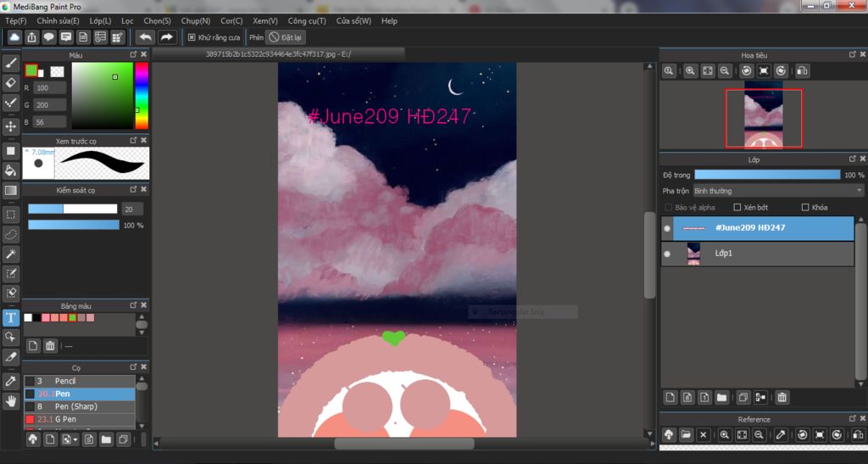The image size is (868, 464).
Task: Select the Fill rectangle shape tool
Action: (10, 151)
